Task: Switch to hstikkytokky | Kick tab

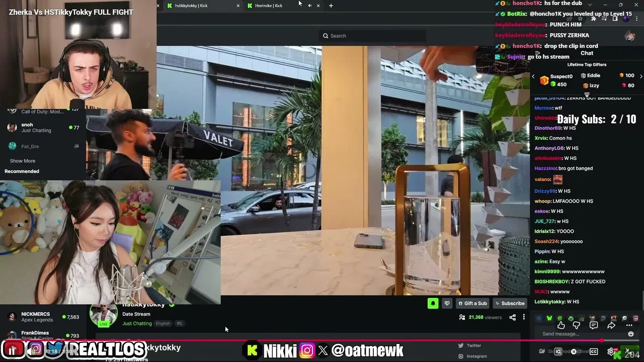Action: pyautogui.click(x=201, y=6)
